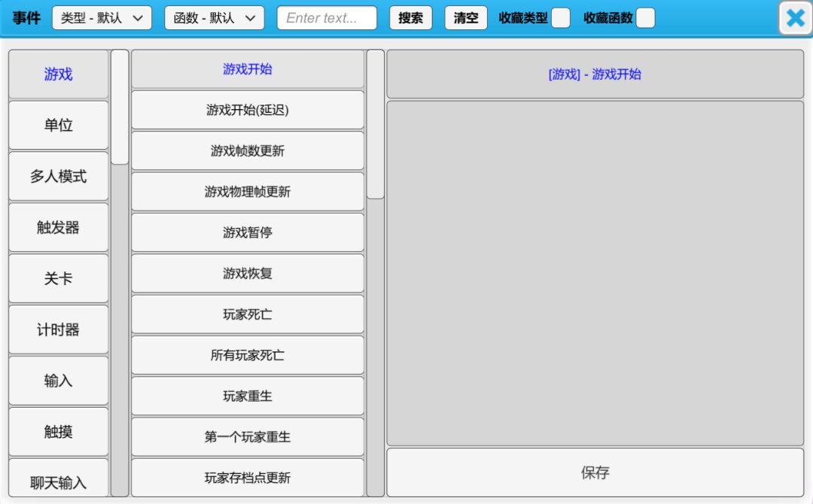Select the 触摸 category
The width and height of the screenshot is (813, 504).
59,432
